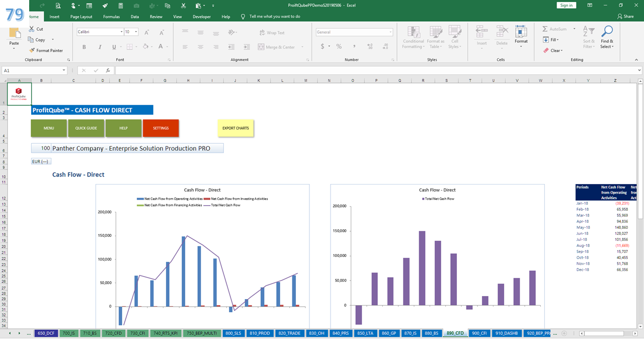Click the Comma Style icon
Image resolution: width=644 pixels, height=362 pixels.
point(354,46)
